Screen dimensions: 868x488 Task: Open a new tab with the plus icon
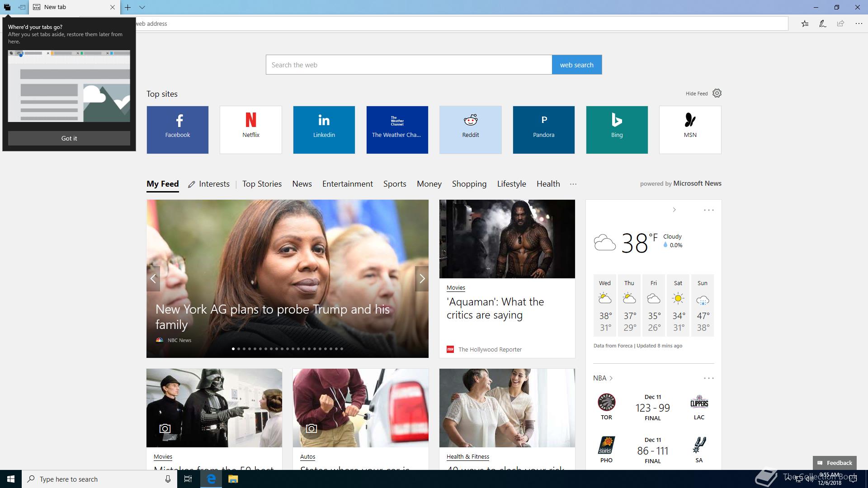coord(128,7)
